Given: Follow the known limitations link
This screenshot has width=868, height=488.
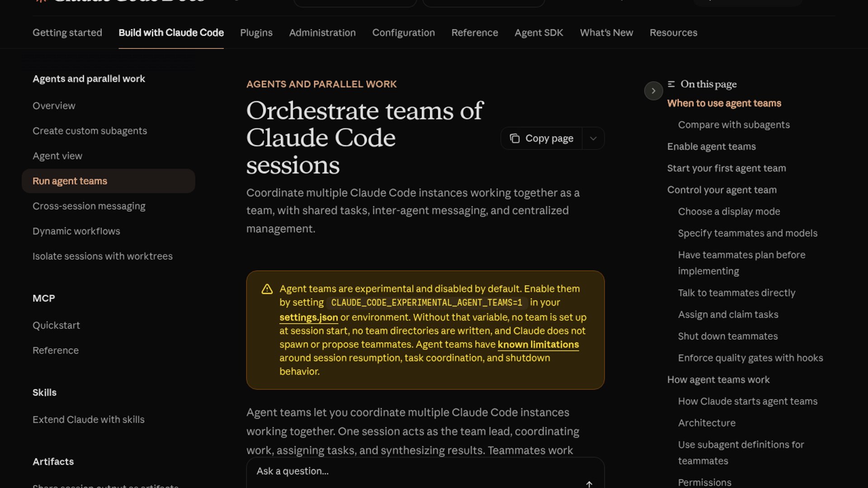Looking at the screenshot, I should (x=538, y=344).
